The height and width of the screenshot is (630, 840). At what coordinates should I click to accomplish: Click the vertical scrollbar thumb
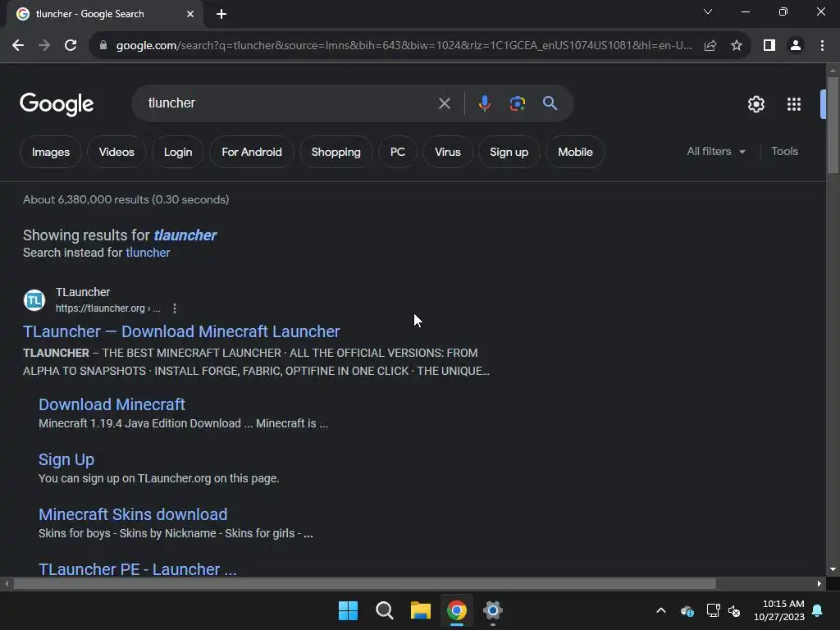(x=833, y=125)
